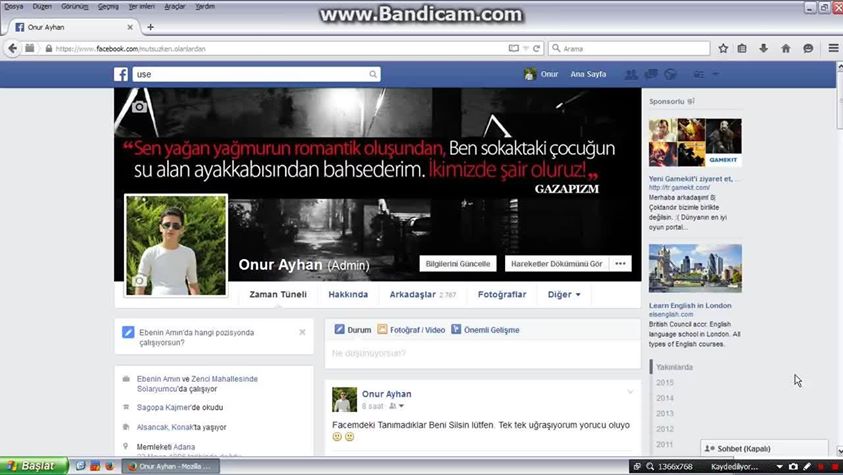
Task: Dismiss the workplace position prompt
Action: click(x=302, y=332)
